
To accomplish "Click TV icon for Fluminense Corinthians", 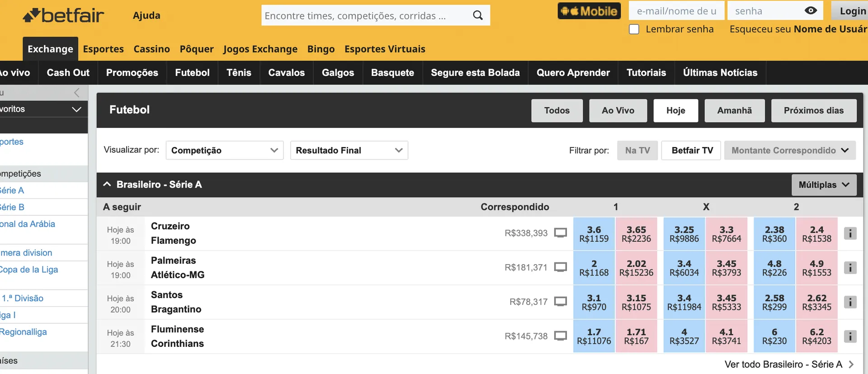I will click(561, 336).
